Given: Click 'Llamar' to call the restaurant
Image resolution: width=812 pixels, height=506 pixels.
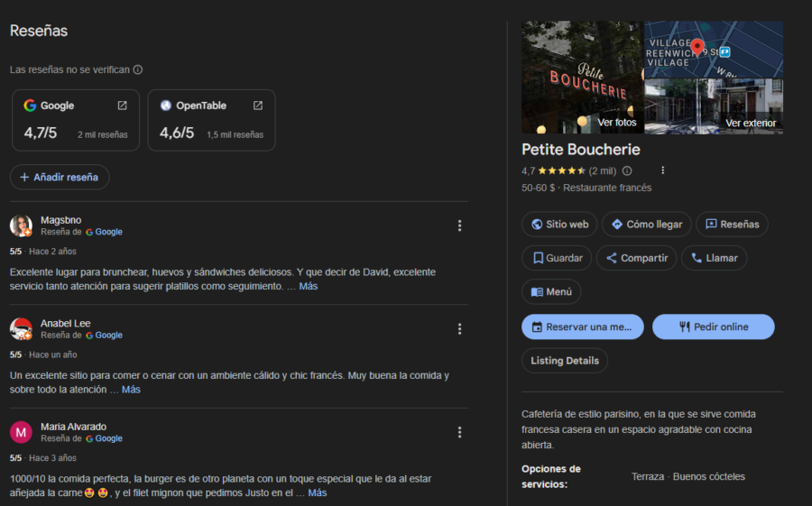Looking at the screenshot, I should (x=715, y=258).
